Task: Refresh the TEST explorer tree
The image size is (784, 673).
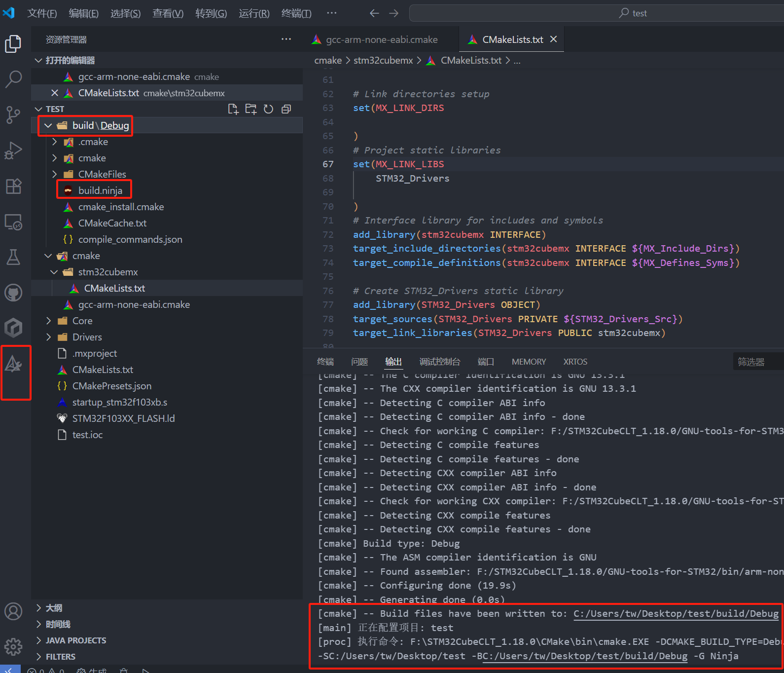Action: click(x=268, y=109)
